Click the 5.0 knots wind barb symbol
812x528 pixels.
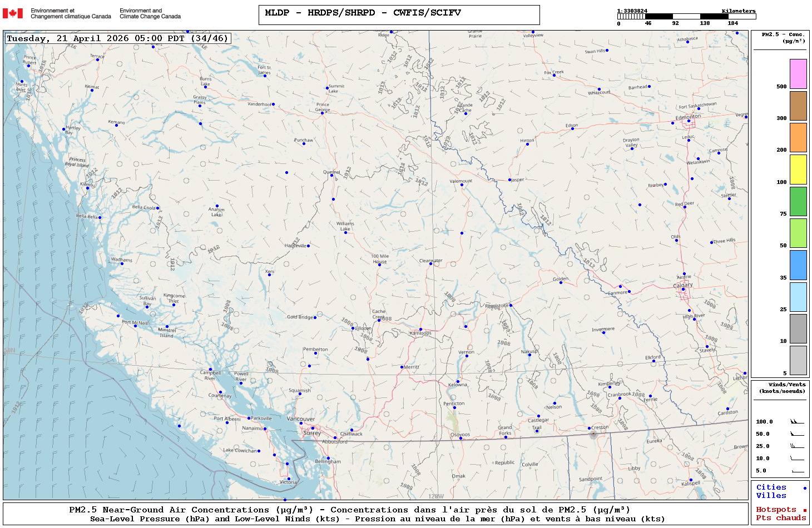(x=796, y=471)
